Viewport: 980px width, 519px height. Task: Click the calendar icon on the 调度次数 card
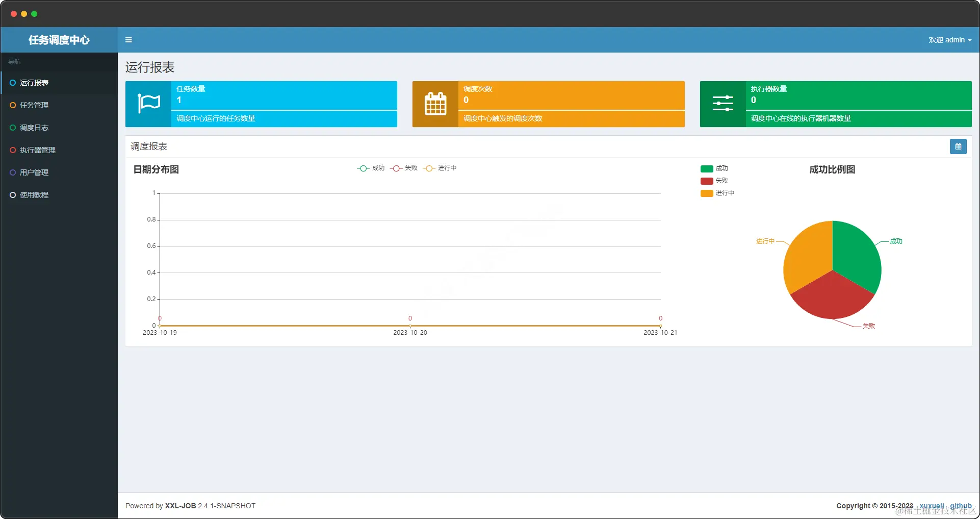click(x=435, y=104)
